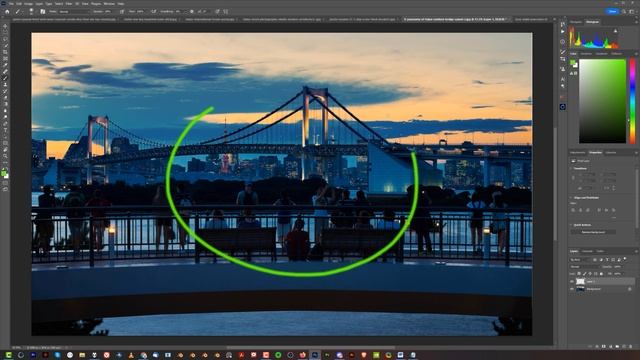Image resolution: width=640 pixels, height=360 pixels.
Task: Open the workspace switcher icon
Action: (632, 11)
